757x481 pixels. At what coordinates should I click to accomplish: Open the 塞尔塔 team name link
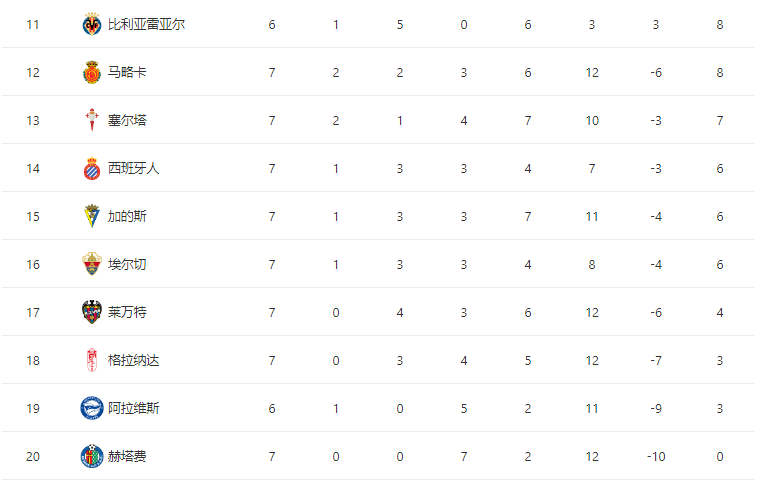pyautogui.click(x=127, y=120)
